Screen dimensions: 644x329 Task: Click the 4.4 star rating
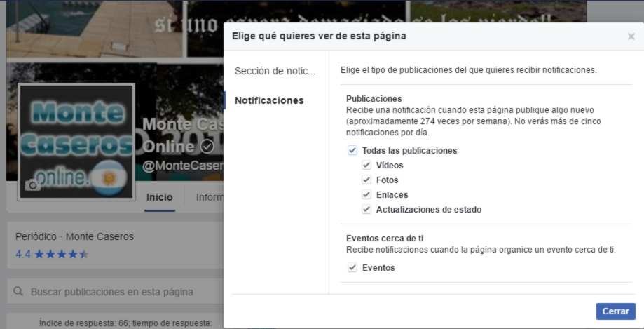click(x=51, y=254)
